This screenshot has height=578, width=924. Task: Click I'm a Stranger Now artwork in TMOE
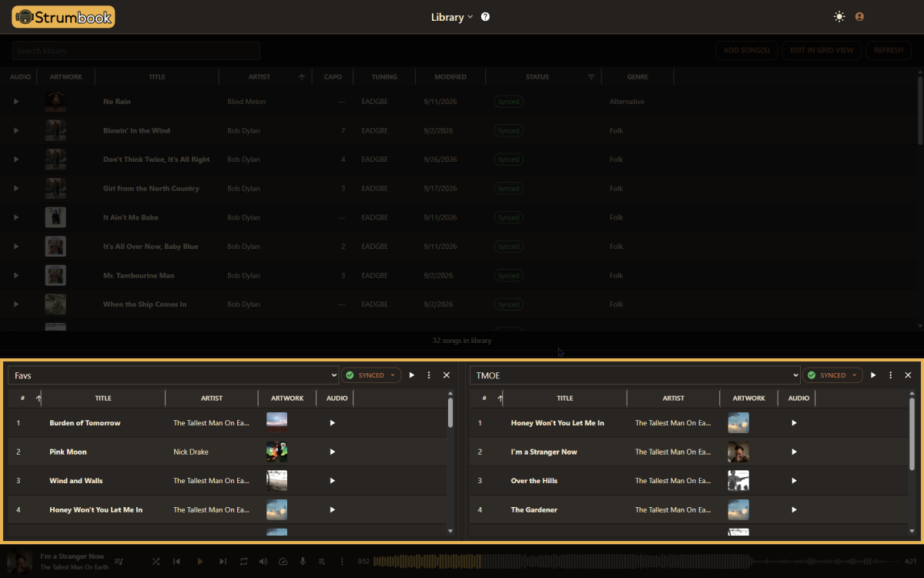[738, 452]
